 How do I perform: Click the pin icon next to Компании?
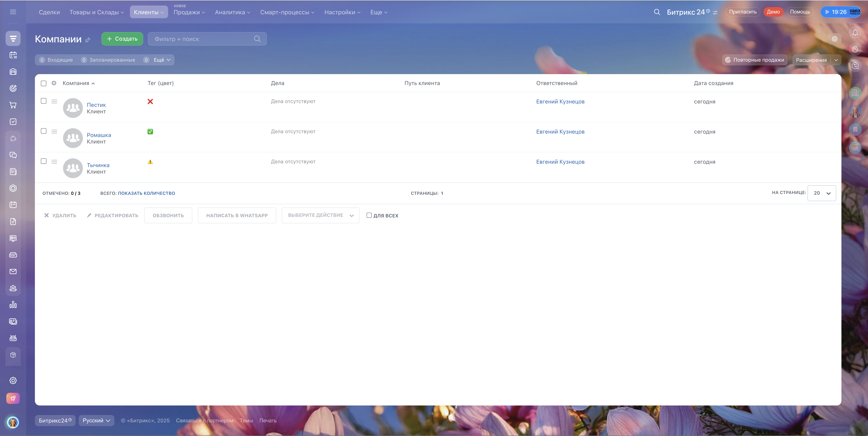88,40
